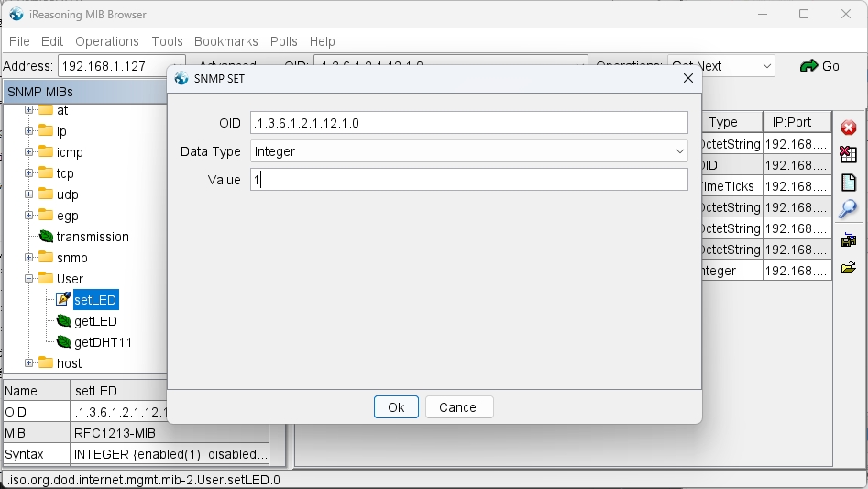868x489 pixels.
Task: Click the blank document icon in side toolbar
Action: 848,182
